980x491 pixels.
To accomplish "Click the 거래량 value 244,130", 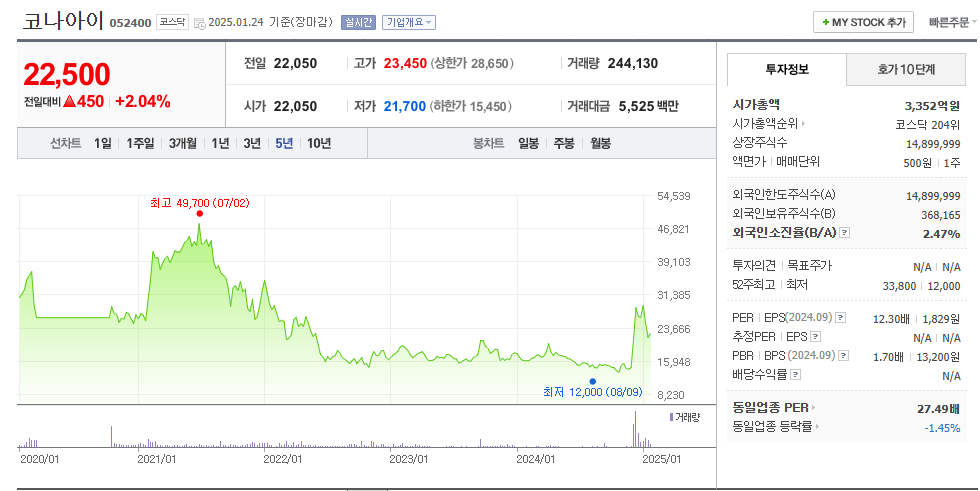I will [632, 64].
